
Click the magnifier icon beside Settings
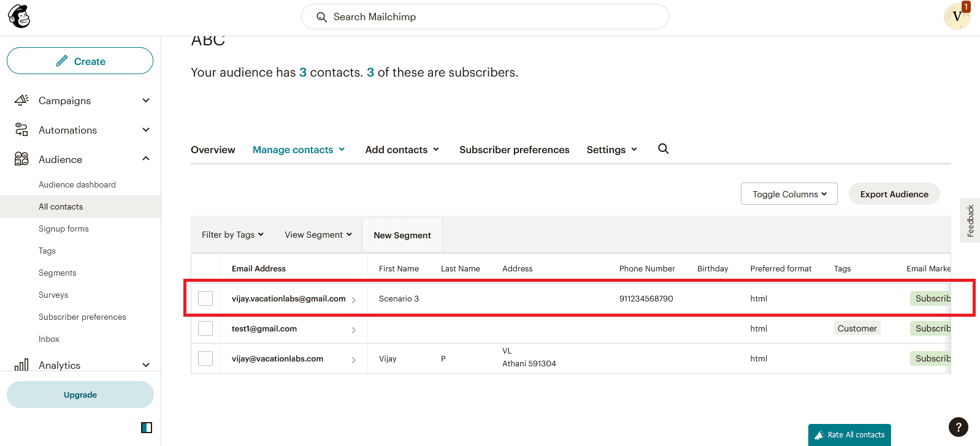[663, 149]
